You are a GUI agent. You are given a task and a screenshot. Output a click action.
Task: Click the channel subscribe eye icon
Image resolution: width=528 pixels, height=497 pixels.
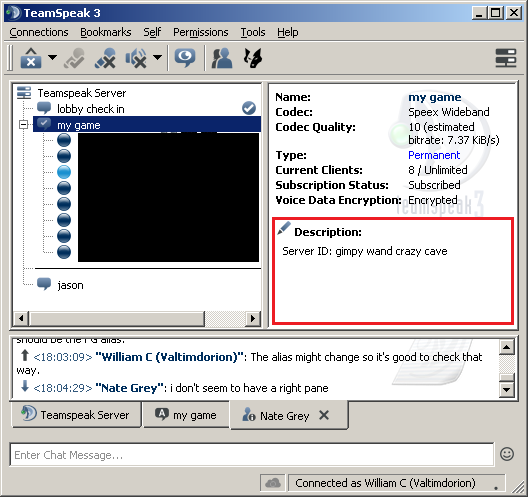[x=185, y=58]
